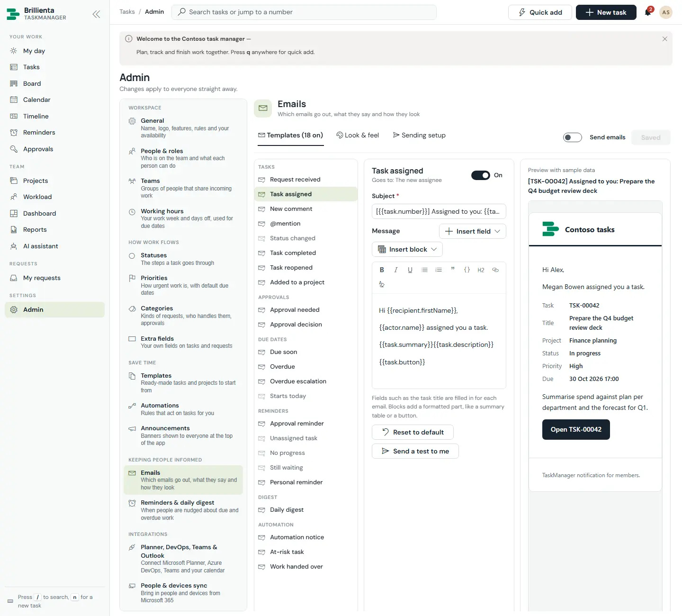Collapse the left sidebar with the double chevron
Viewport: 682px width, 616px height.
pos(96,14)
